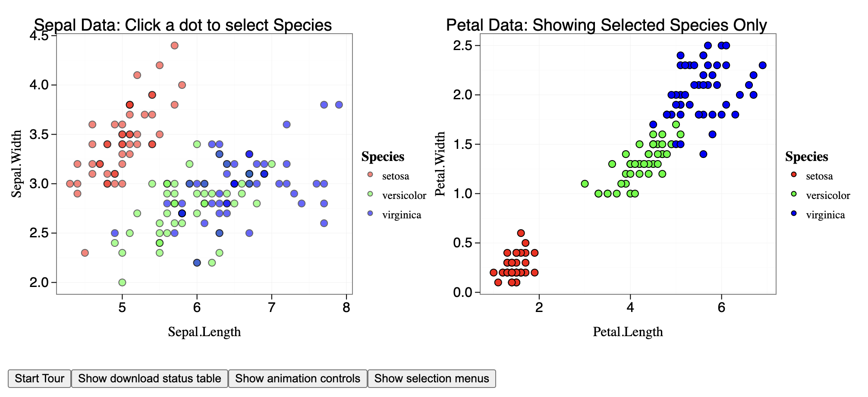Click the versicolor label in the sepal legend

tap(404, 195)
